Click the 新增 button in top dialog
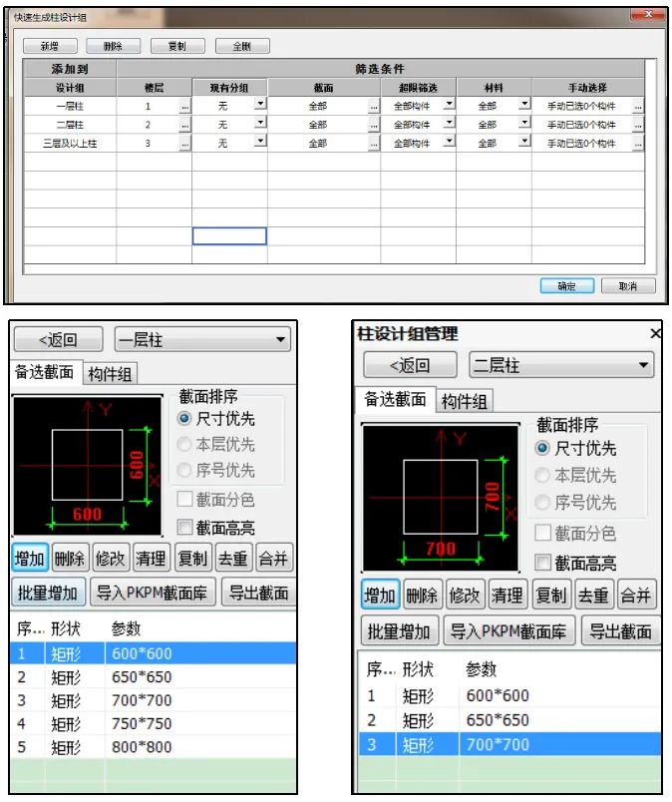 coord(50,46)
